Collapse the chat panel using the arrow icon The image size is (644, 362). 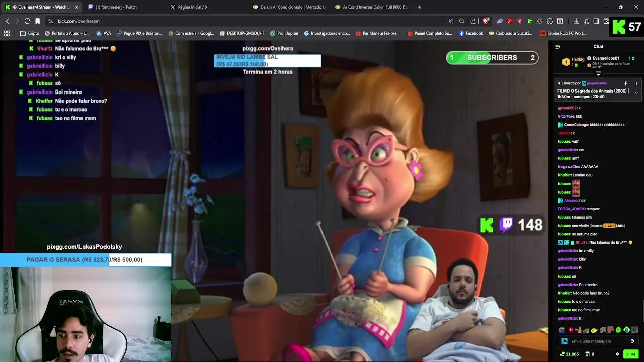point(557,47)
